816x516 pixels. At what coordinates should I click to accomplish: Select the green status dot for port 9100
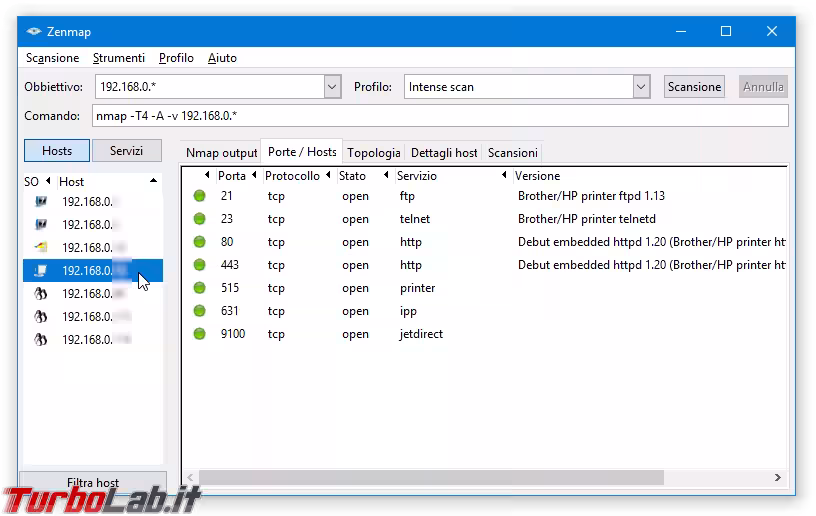(199, 333)
